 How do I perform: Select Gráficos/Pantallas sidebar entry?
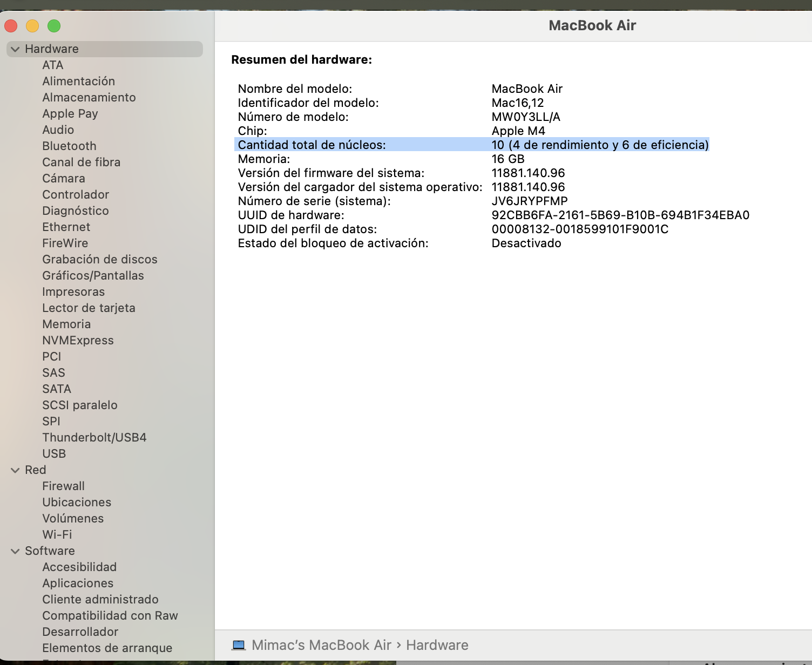(93, 275)
